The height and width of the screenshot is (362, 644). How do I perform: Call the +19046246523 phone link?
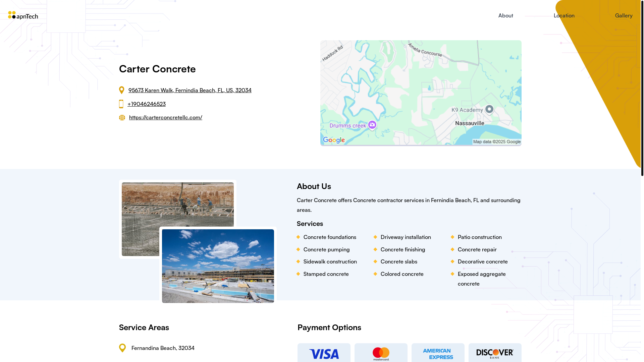(x=147, y=104)
